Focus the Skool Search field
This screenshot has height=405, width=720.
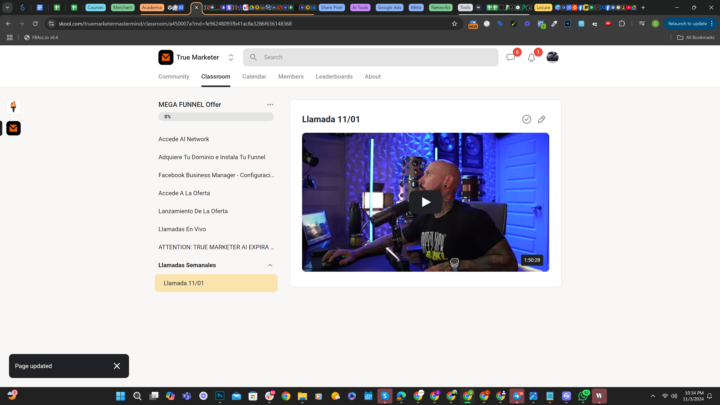pyautogui.click(x=371, y=57)
